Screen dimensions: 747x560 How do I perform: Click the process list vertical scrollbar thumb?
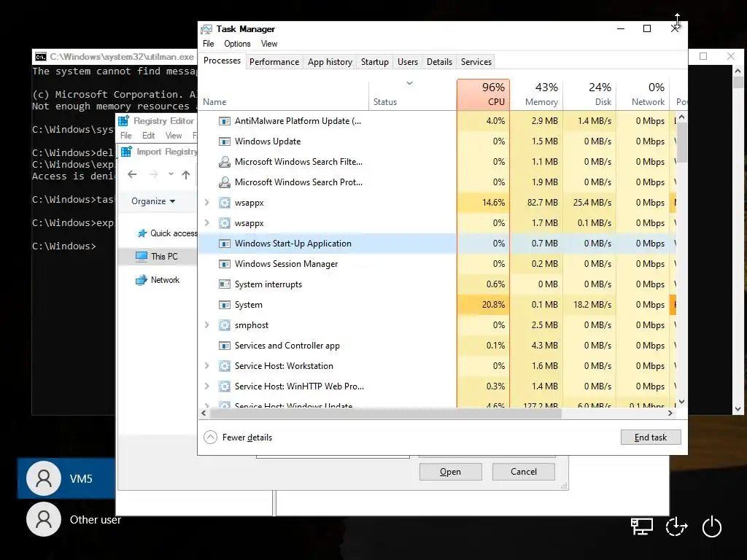pyautogui.click(x=682, y=142)
